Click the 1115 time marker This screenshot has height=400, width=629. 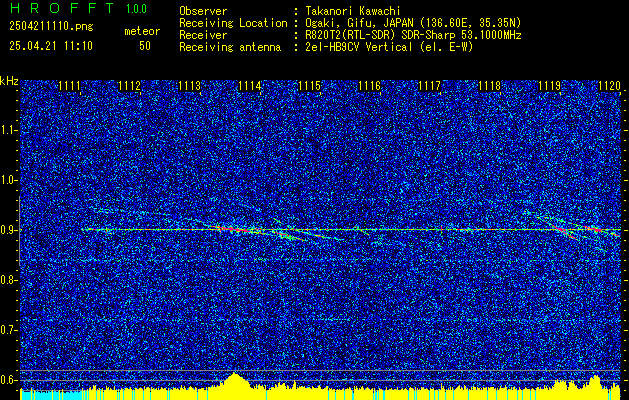click(310, 86)
